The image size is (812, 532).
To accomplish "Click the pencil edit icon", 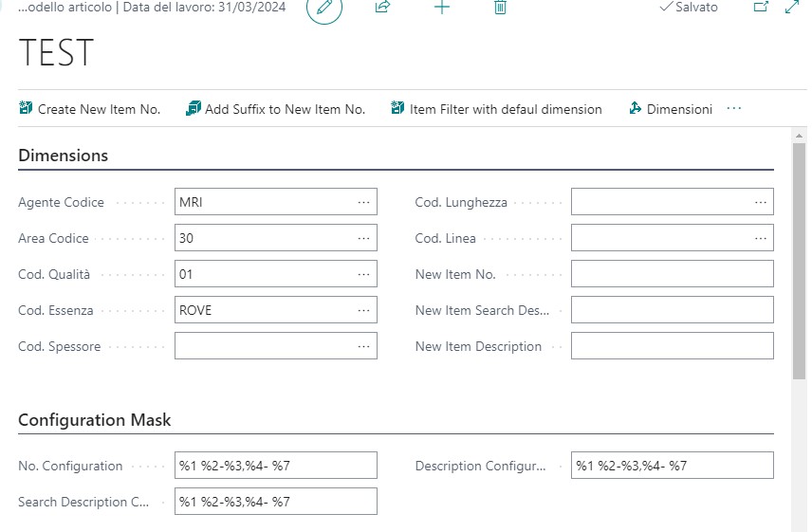I will [x=324, y=8].
